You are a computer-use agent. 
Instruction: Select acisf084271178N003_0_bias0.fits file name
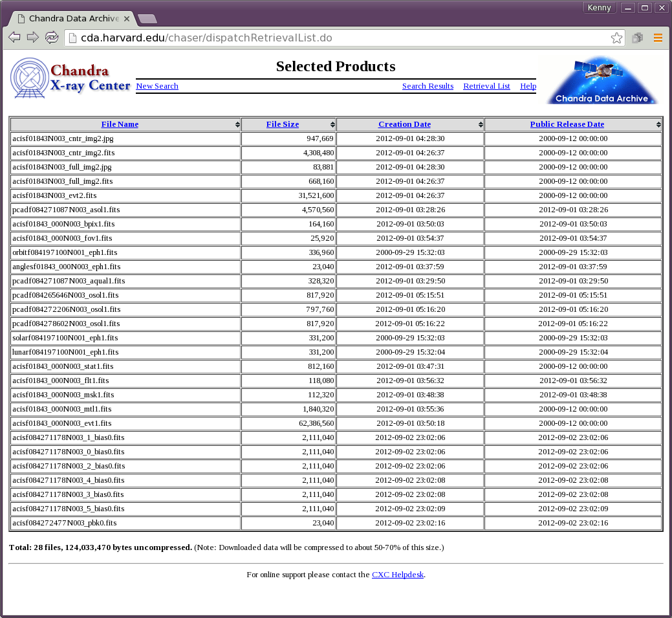[68, 451]
